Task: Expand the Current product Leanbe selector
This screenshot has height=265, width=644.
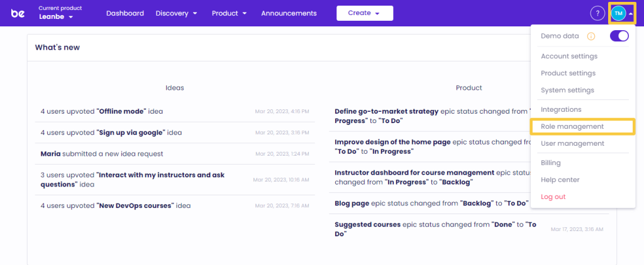Action: point(56,17)
